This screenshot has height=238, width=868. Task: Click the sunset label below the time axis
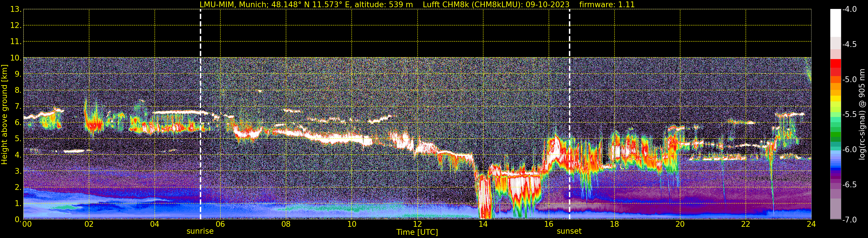[569, 231]
